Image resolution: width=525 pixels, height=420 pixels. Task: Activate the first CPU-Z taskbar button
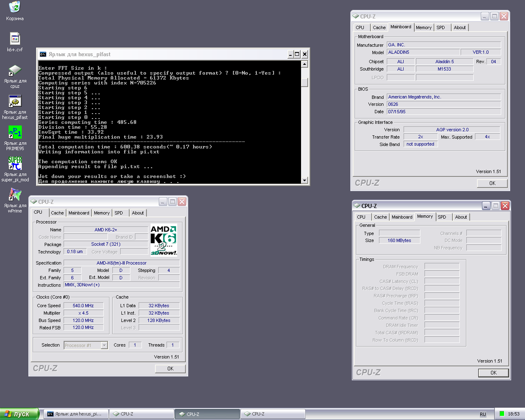pos(142,414)
